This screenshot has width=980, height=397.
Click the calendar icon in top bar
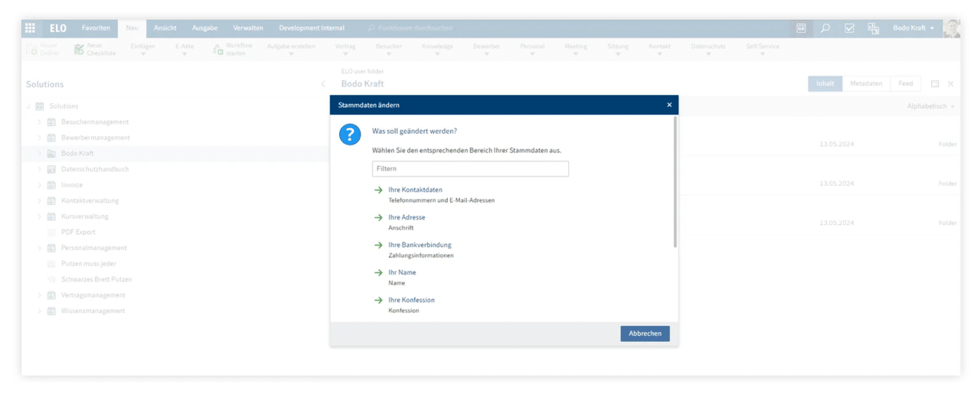pyautogui.click(x=802, y=28)
